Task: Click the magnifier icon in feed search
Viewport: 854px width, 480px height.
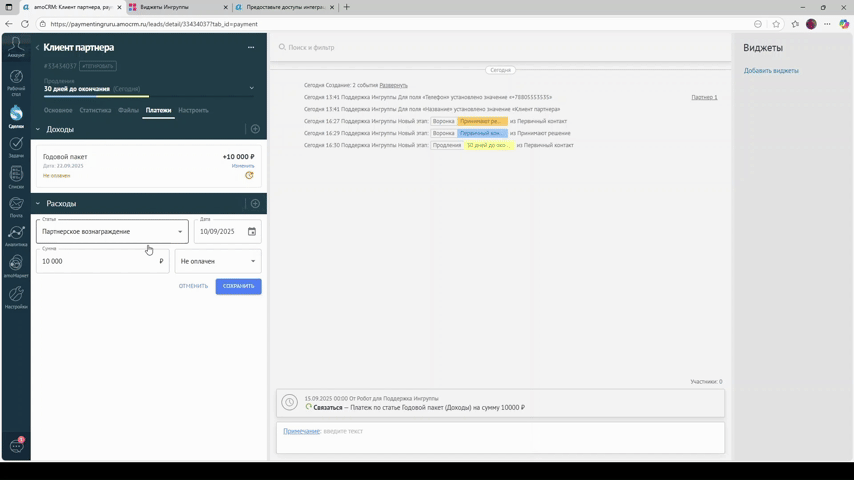Action: [x=282, y=47]
